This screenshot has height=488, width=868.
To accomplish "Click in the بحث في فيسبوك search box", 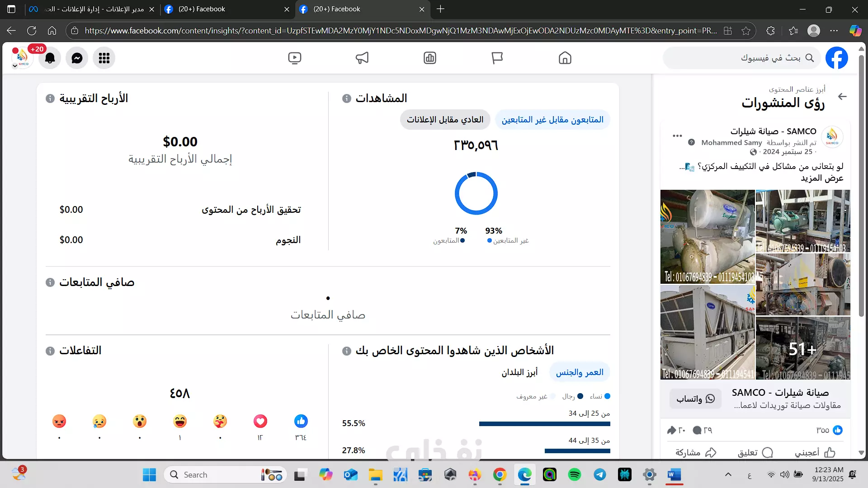I will (741, 58).
